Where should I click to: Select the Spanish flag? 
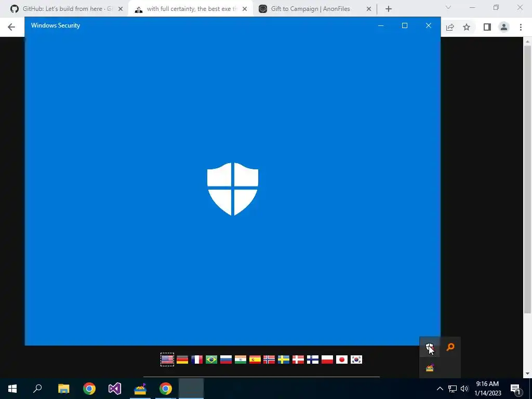[x=255, y=360]
